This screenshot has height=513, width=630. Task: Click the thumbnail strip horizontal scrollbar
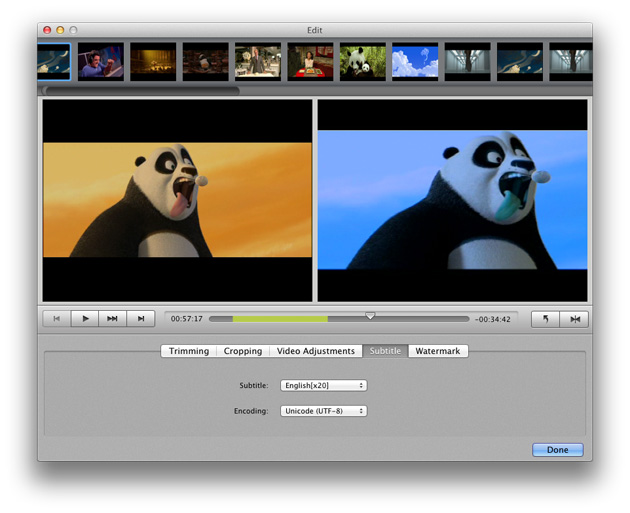[140, 90]
